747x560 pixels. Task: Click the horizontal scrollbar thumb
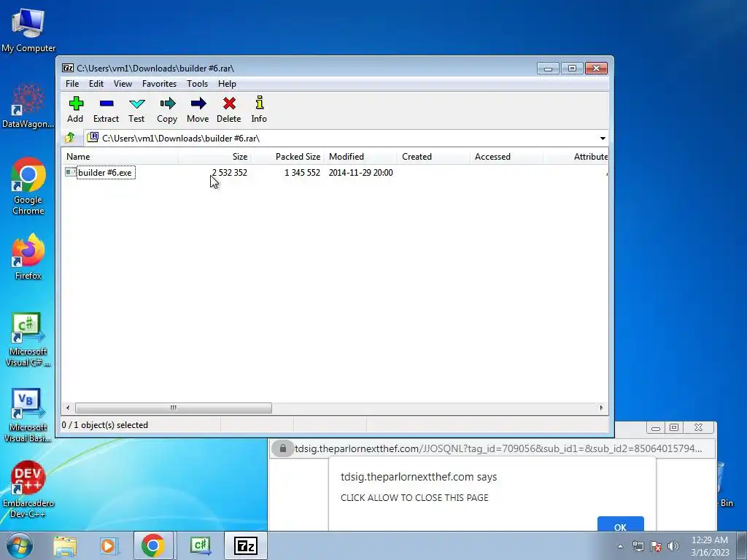point(174,408)
